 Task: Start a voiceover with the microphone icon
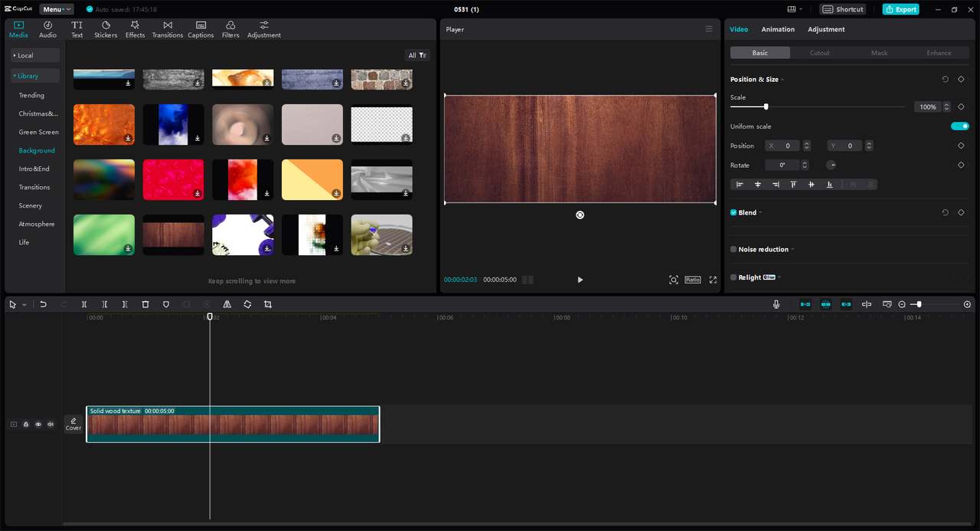click(776, 304)
